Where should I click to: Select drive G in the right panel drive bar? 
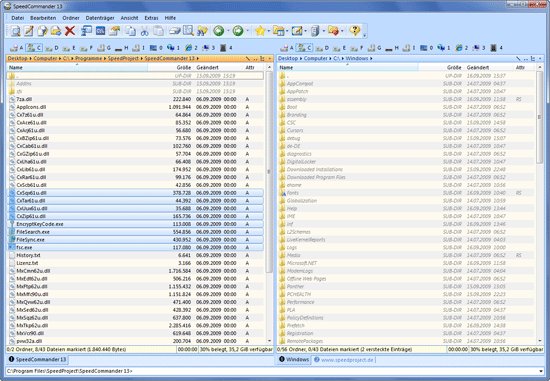coord(374,48)
